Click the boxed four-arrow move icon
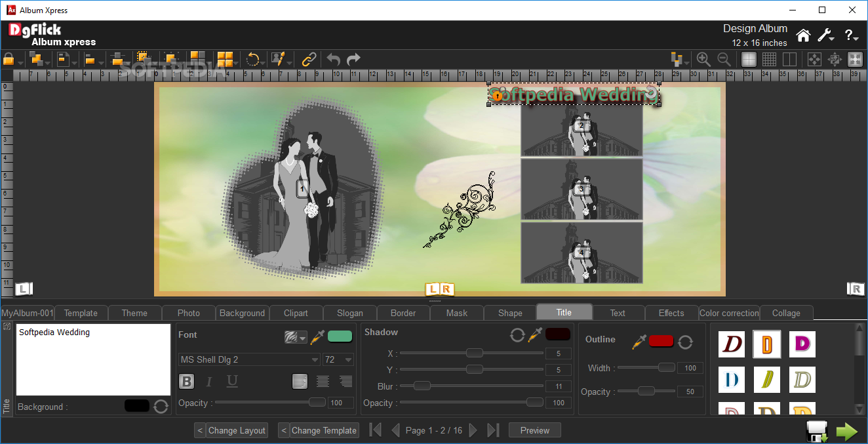 tap(814, 59)
